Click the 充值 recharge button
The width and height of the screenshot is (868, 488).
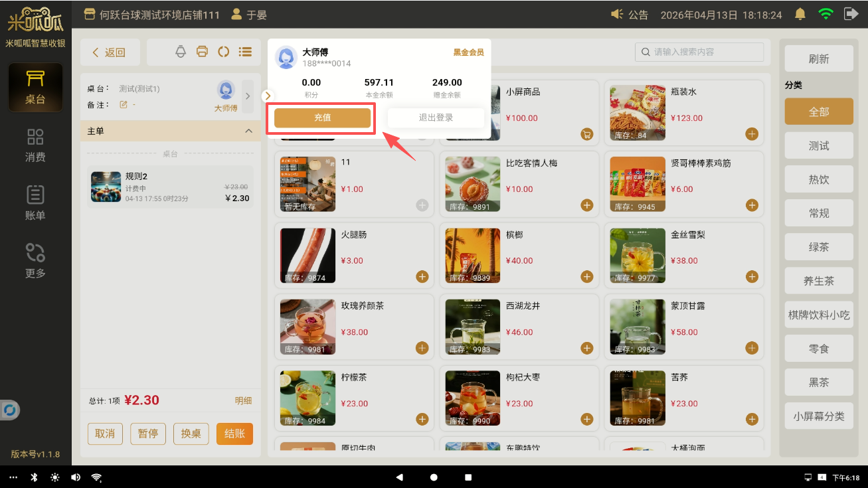[323, 118]
